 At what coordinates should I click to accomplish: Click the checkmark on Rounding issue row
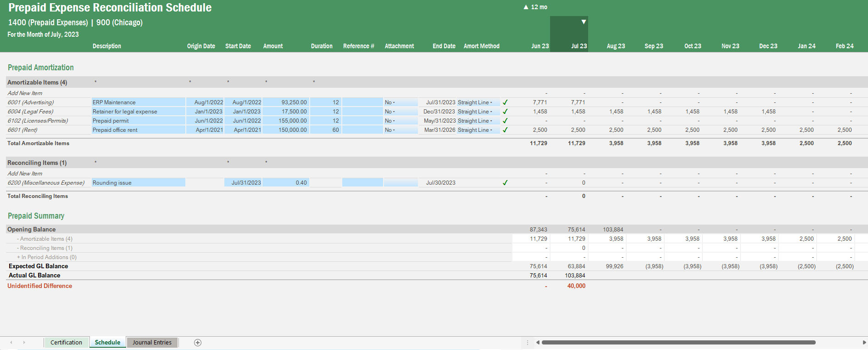point(505,183)
